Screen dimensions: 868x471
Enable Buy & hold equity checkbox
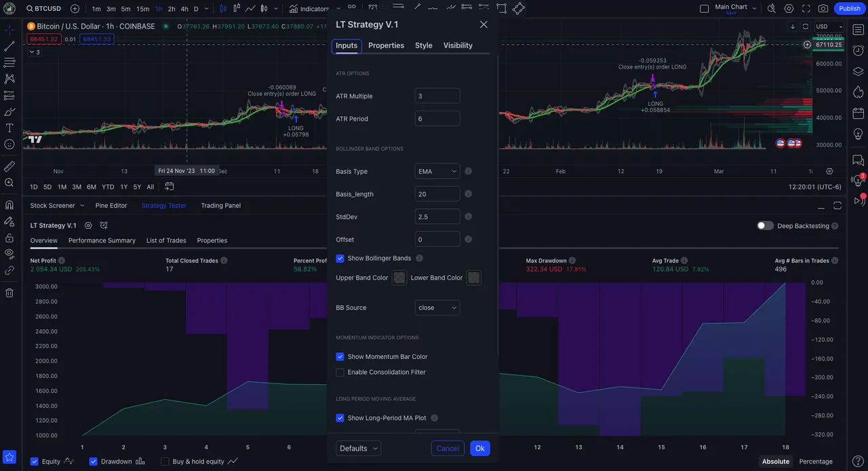(x=165, y=461)
